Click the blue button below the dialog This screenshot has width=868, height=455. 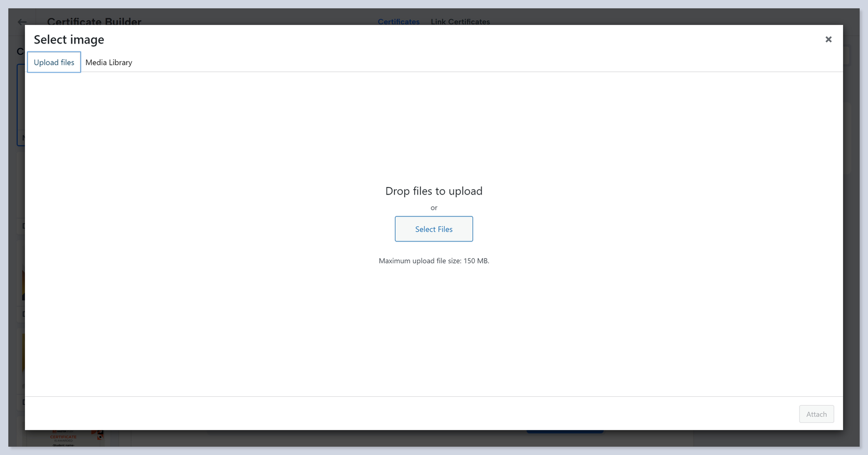(x=565, y=432)
